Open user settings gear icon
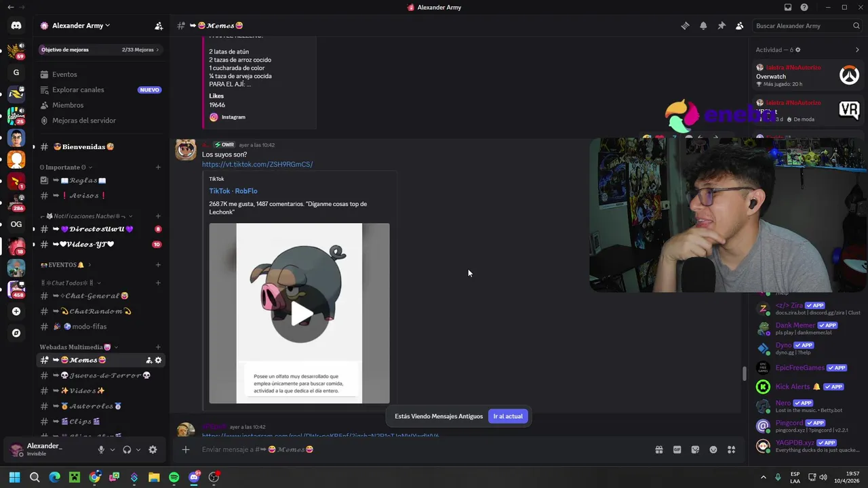Image resolution: width=868 pixels, height=488 pixels. tap(153, 449)
